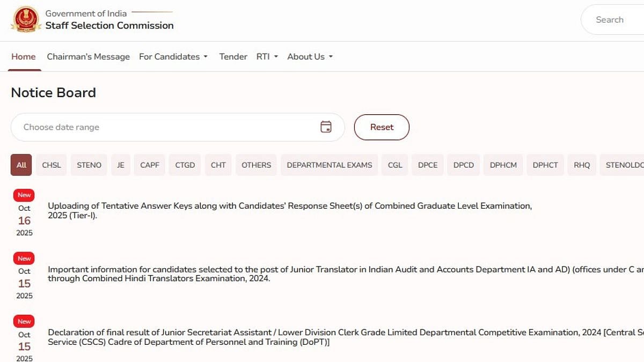Expand the RTI dropdown menu

coord(267,57)
